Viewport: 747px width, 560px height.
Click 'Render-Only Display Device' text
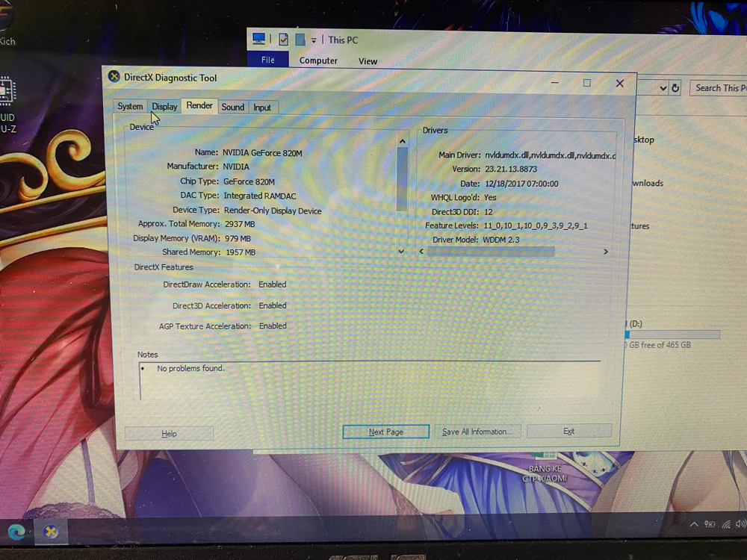[273, 211]
